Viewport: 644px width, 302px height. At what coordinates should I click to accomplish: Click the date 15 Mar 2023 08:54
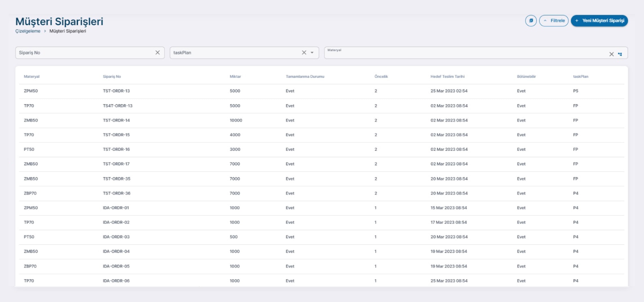449,208
